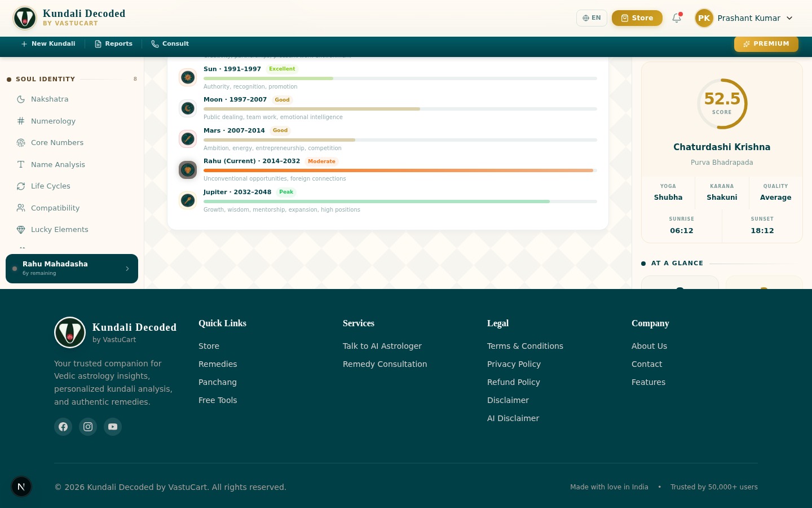The height and width of the screenshot is (508, 812).
Task: Open the Instagram social icon
Action: tap(88, 427)
